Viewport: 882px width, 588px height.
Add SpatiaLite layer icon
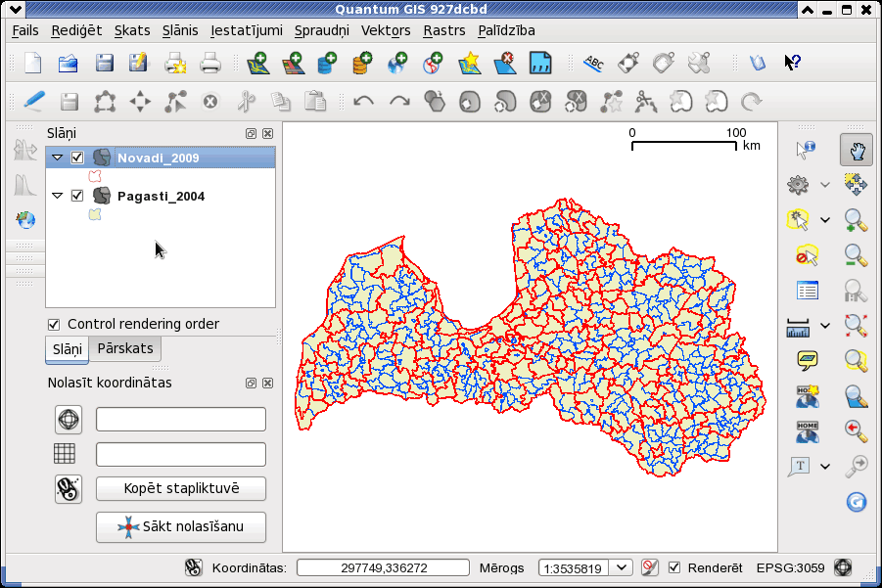tap(362, 63)
